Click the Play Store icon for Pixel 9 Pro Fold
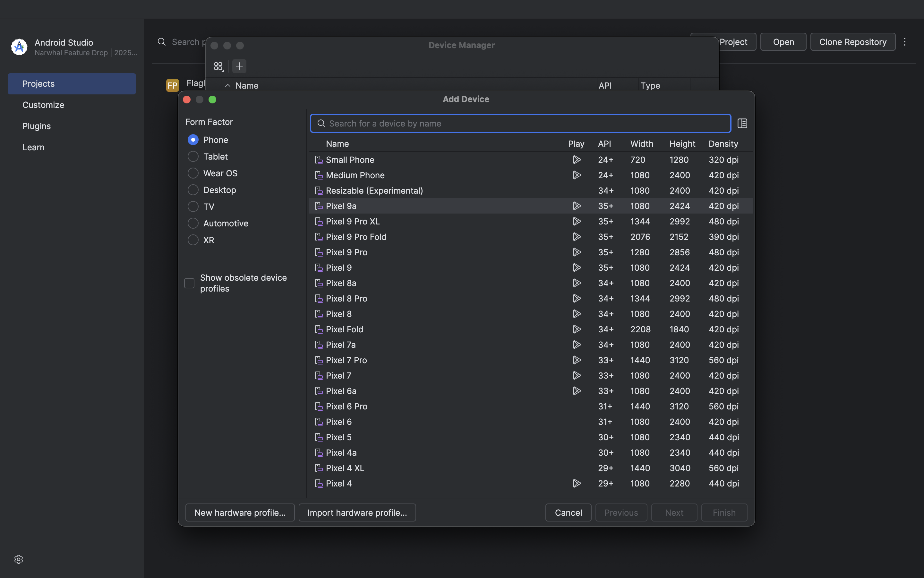The image size is (924, 578). click(577, 237)
